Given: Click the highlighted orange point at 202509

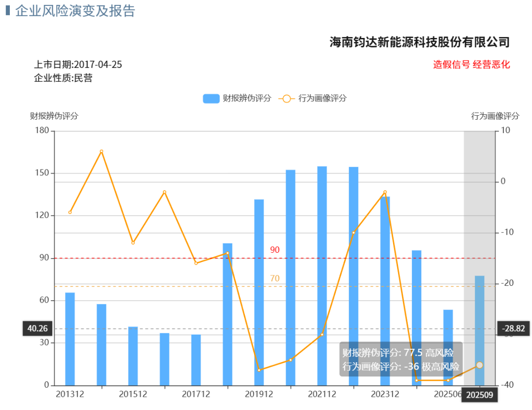Looking at the screenshot, I should (479, 365).
